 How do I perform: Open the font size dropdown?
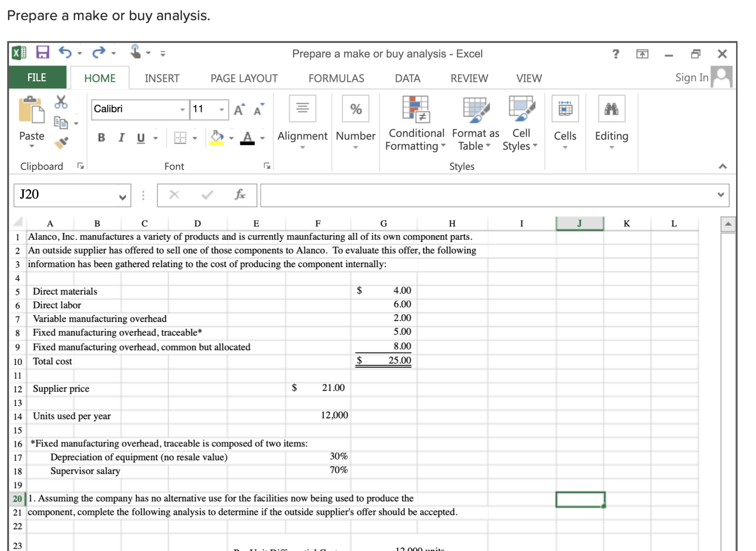click(222, 109)
